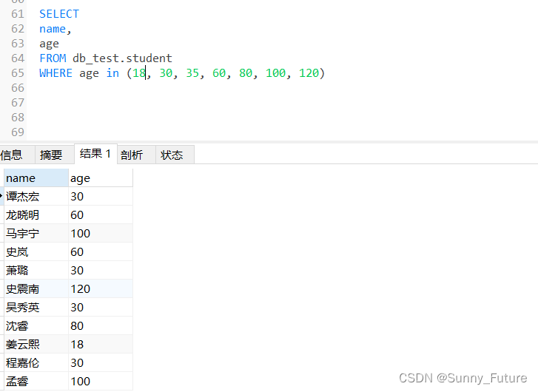Click the SELECT keyword in the editor
Viewport: 538px width, 392px height.
[x=59, y=13]
